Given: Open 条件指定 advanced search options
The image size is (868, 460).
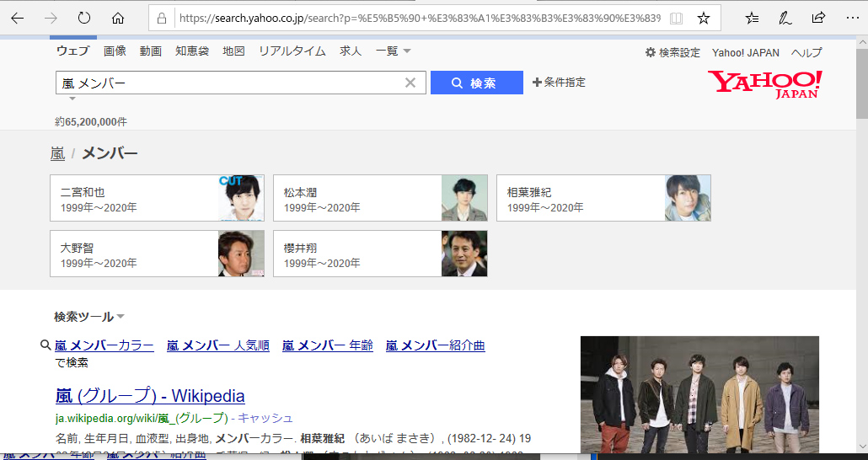Looking at the screenshot, I should pos(559,82).
